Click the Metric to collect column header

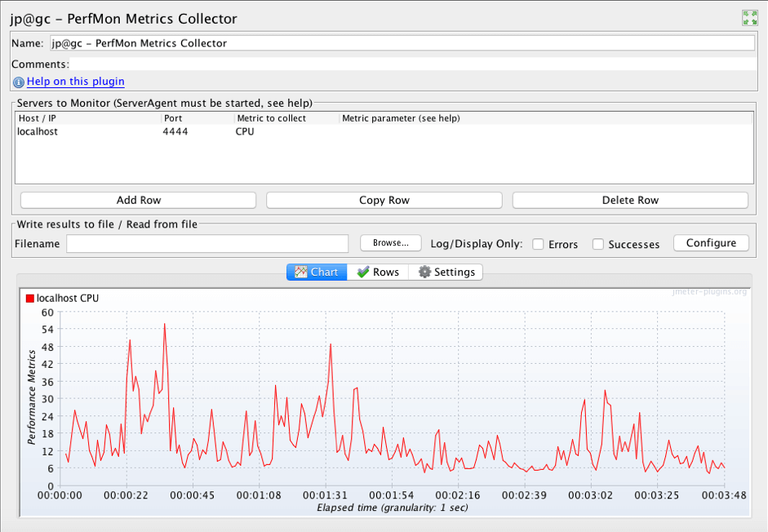286,118
